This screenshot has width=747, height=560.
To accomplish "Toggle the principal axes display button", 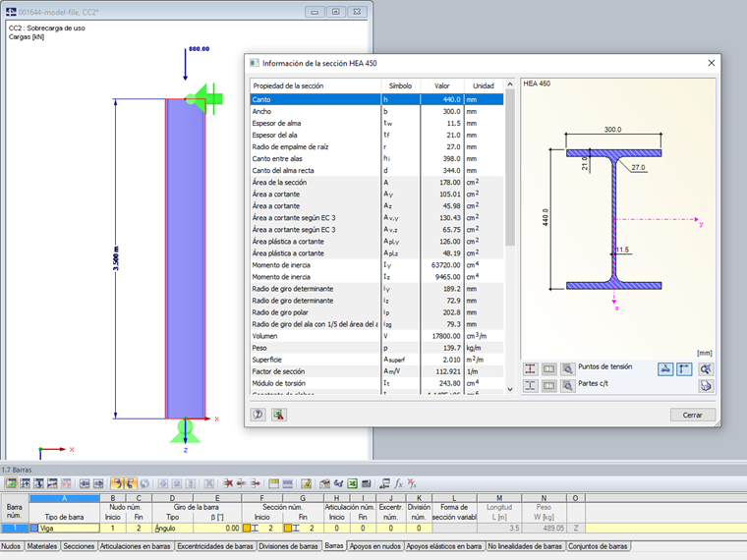I will click(x=684, y=369).
